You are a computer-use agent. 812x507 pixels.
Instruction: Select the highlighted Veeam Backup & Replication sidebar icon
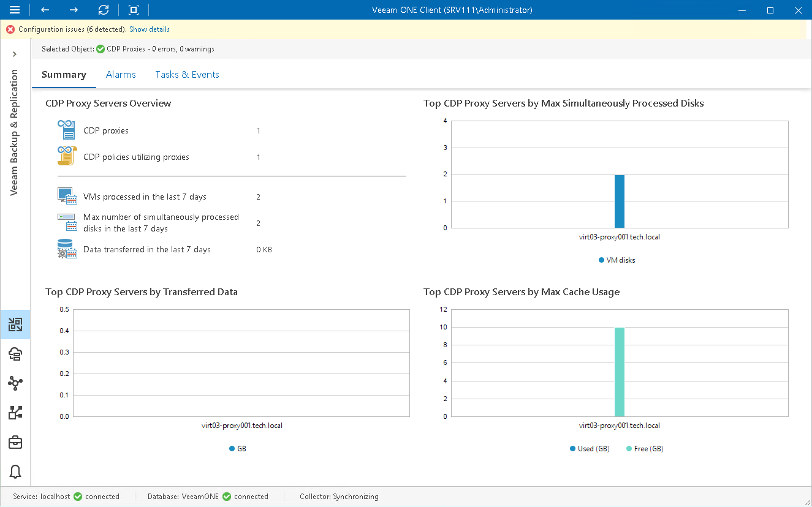pyautogui.click(x=15, y=325)
